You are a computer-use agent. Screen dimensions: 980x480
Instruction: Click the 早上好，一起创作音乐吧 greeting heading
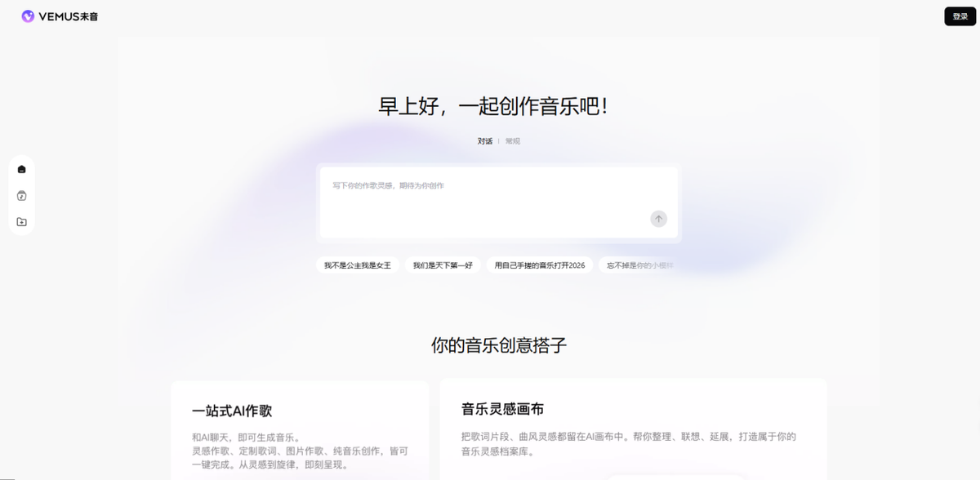(x=493, y=107)
